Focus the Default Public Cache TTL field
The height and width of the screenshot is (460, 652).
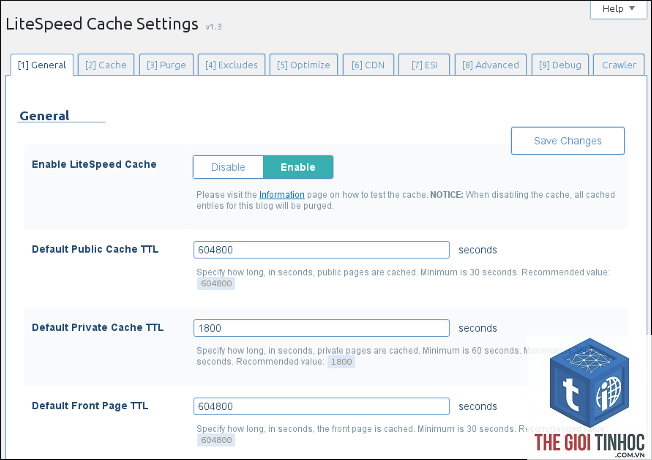[321, 250]
